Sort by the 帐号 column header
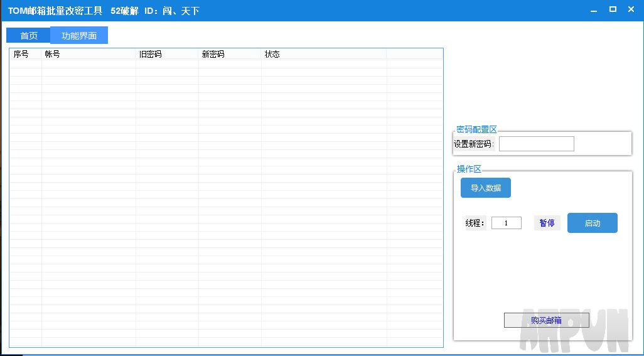The image size is (644, 356). click(89, 54)
